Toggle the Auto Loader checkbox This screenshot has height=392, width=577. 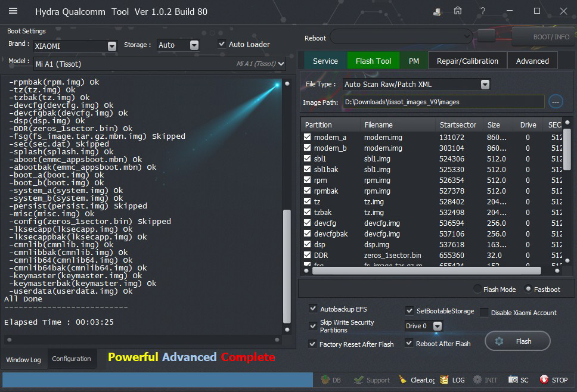click(222, 43)
